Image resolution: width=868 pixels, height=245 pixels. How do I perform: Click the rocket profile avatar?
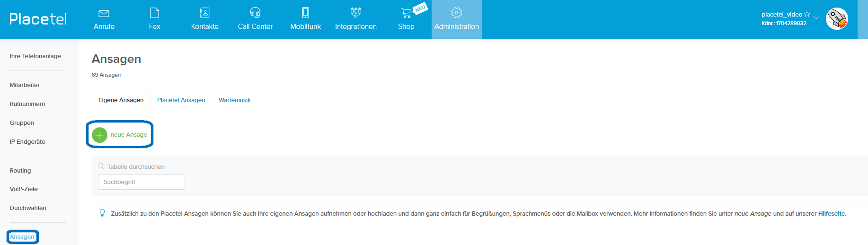click(837, 19)
